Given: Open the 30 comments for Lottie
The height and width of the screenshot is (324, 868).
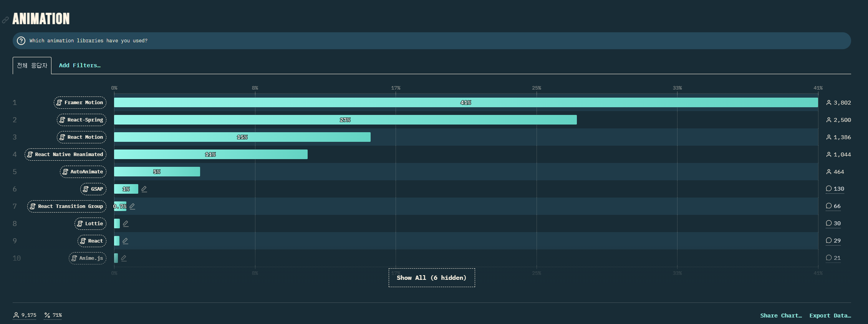Looking at the screenshot, I should (x=833, y=223).
